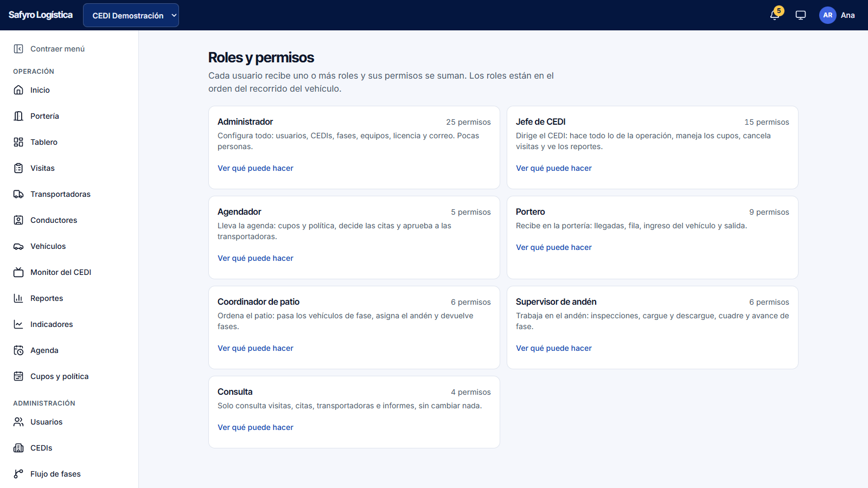Click the Visitas clipboard icon
The height and width of the screenshot is (488, 868).
click(18, 168)
